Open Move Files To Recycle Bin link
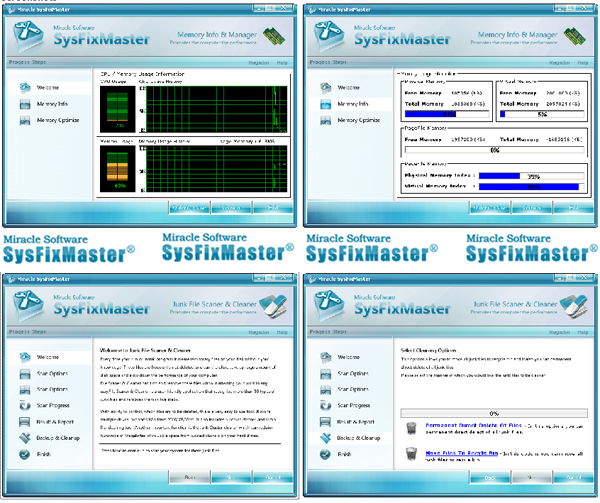Viewport: 600px width, 503px height. (x=461, y=453)
